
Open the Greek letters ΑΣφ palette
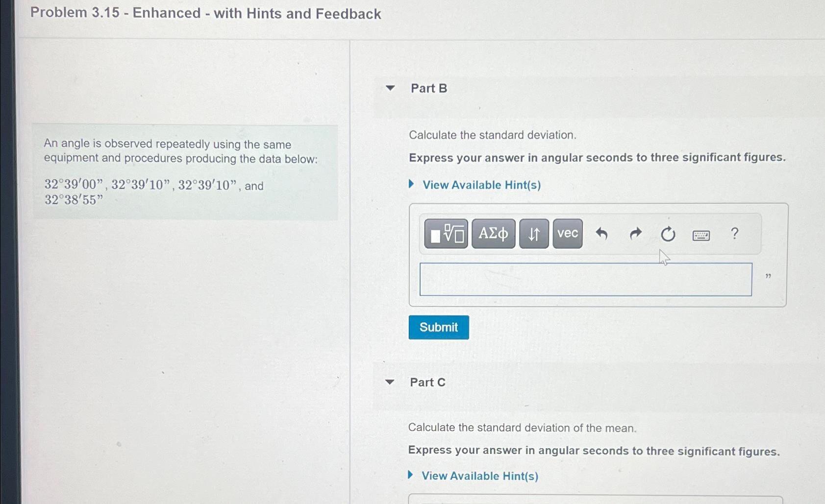[x=493, y=234]
